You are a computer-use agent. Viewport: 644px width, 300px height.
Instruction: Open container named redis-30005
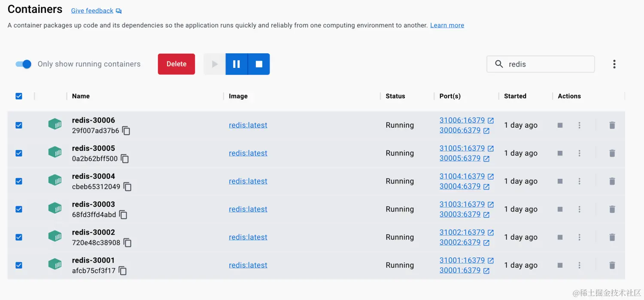click(94, 148)
